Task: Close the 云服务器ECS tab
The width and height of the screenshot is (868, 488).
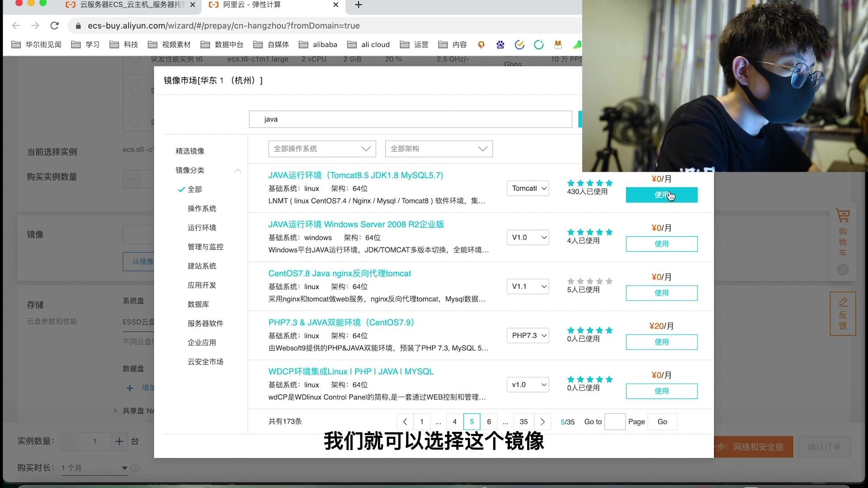Action: coord(193,5)
